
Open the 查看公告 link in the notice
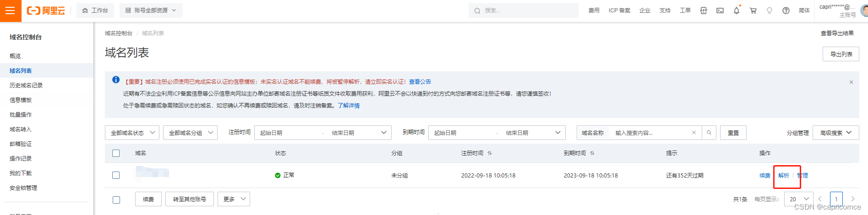tap(420, 81)
